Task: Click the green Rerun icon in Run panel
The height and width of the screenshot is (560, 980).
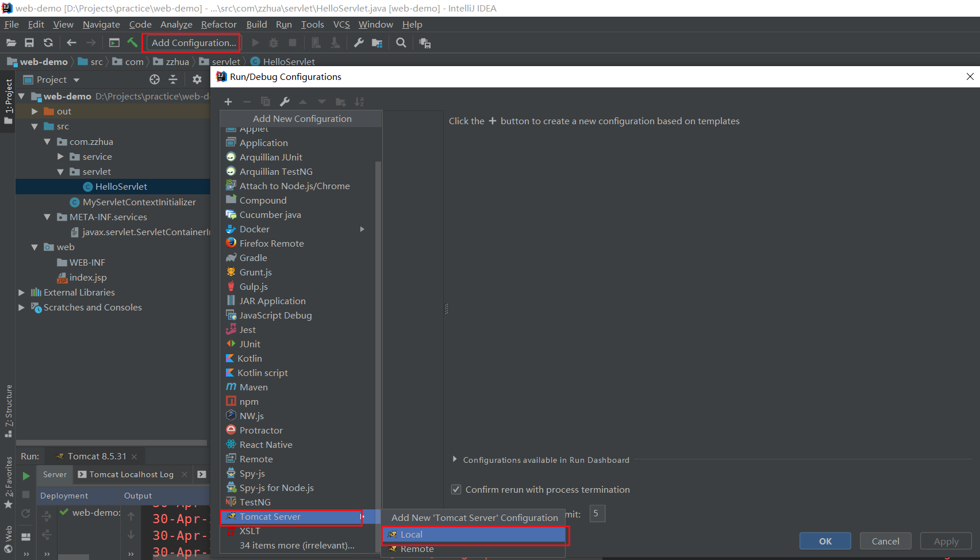Action: 26,475
